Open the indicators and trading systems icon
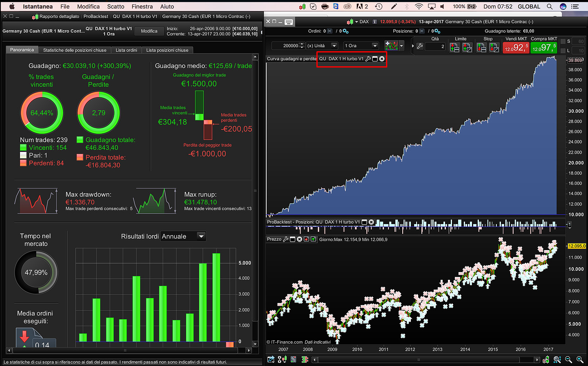Viewport: 588px width, 366px height. tap(391, 46)
